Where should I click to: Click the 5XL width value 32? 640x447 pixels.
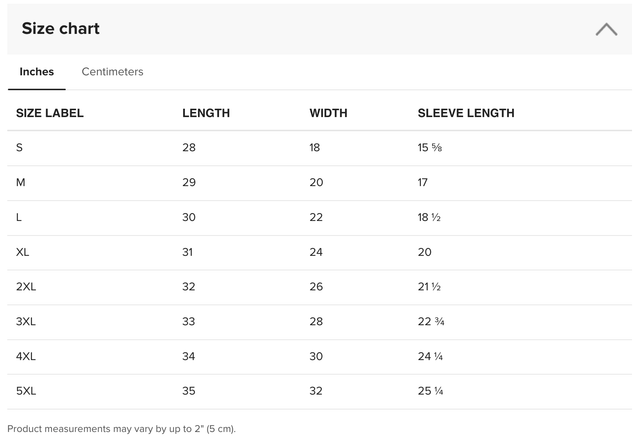click(x=316, y=391)
